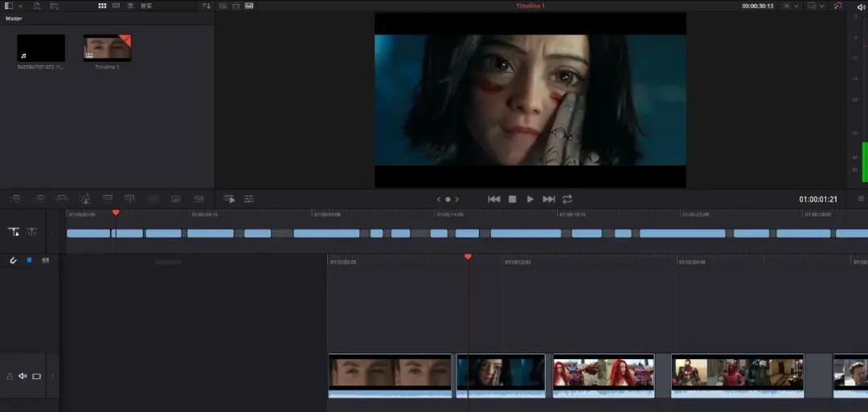Play the timeline
This screenshot has height=412, width=868.
point(530,199)
